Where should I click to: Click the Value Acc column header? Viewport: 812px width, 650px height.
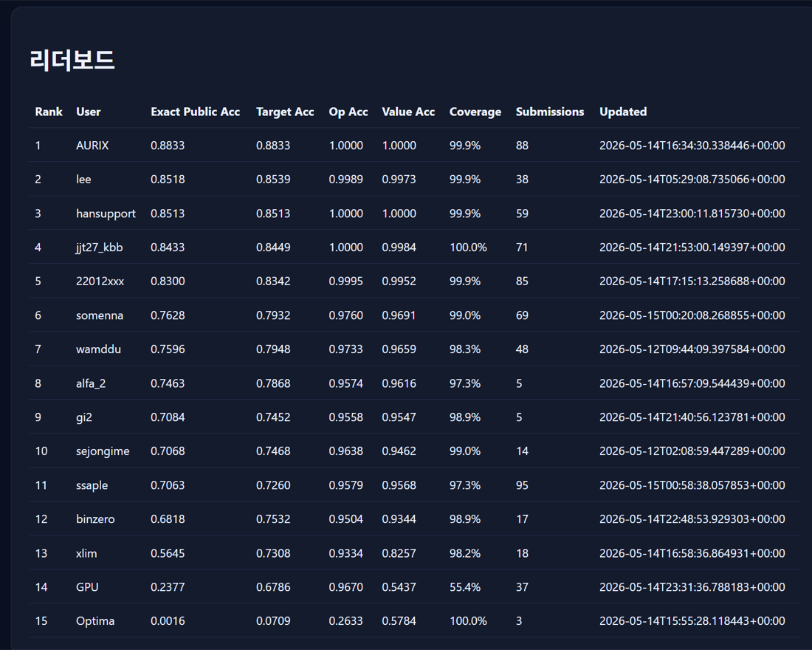(x=408, y=112)
